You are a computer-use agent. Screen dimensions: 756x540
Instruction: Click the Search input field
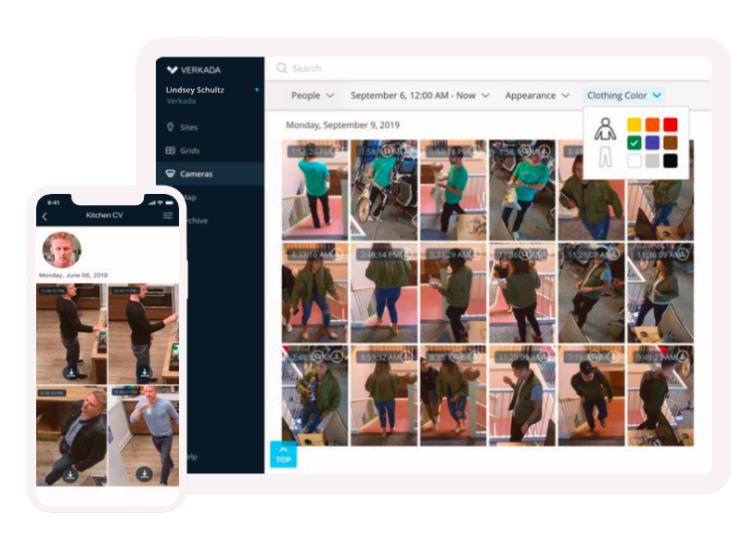(464, 69)
